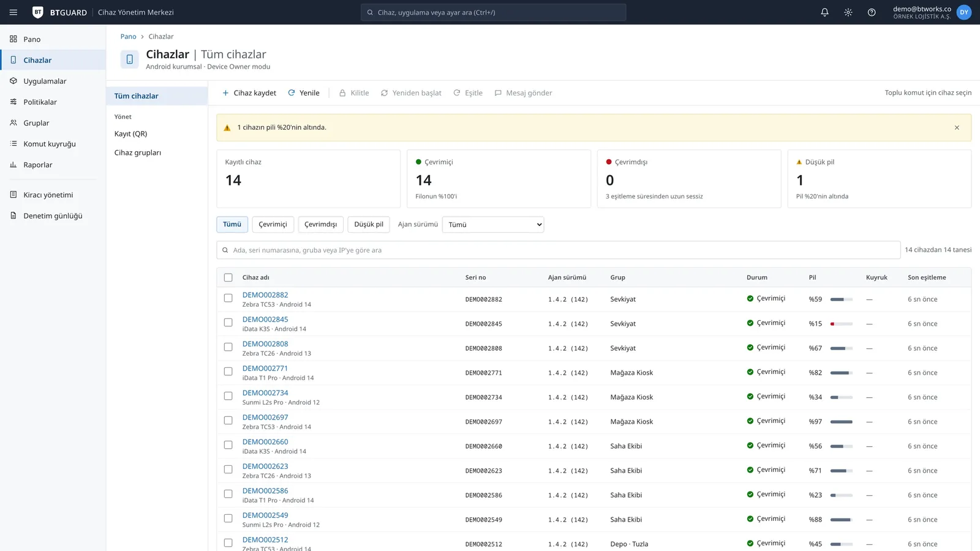The width and height of the screenshot is (980, 551).
Task: Click Cihaz kaydet to enroll device
Action: [x=249, y=93]
